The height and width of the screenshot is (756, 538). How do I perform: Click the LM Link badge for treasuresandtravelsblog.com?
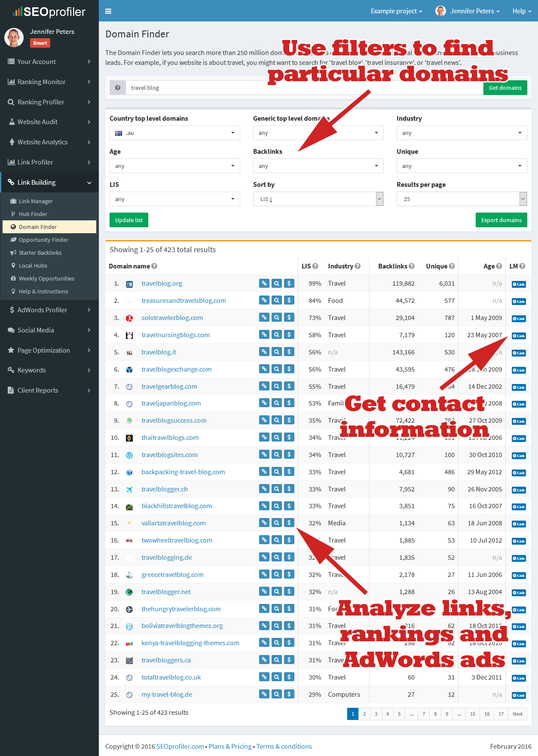coord(519,301)
